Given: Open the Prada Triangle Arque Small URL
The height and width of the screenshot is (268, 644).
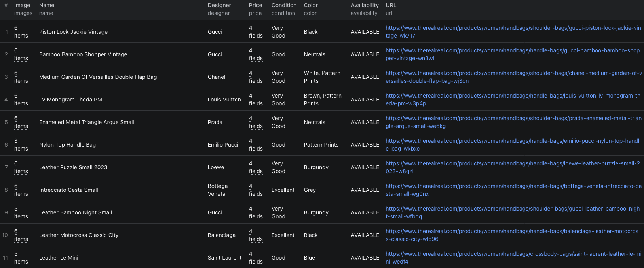Looking at the screenshot, I should (513, 122).
